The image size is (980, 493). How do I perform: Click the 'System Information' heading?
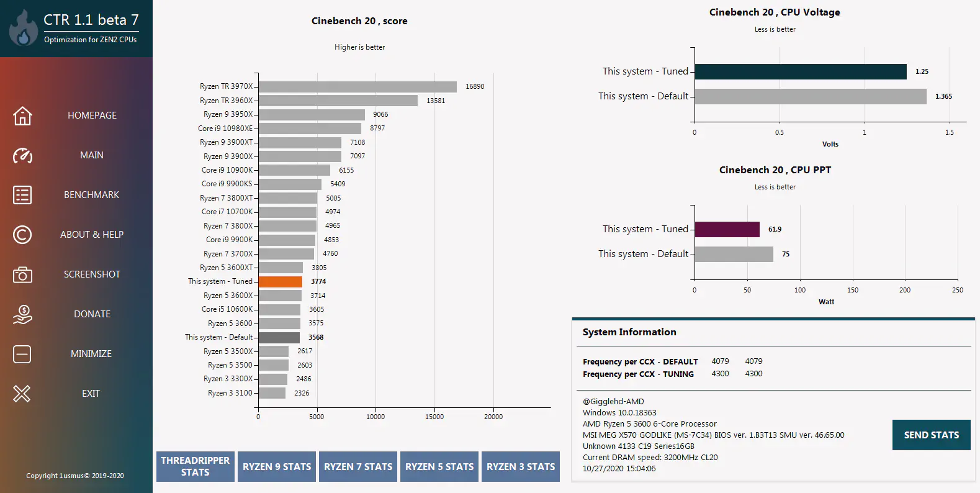click(x=629, y=332)
